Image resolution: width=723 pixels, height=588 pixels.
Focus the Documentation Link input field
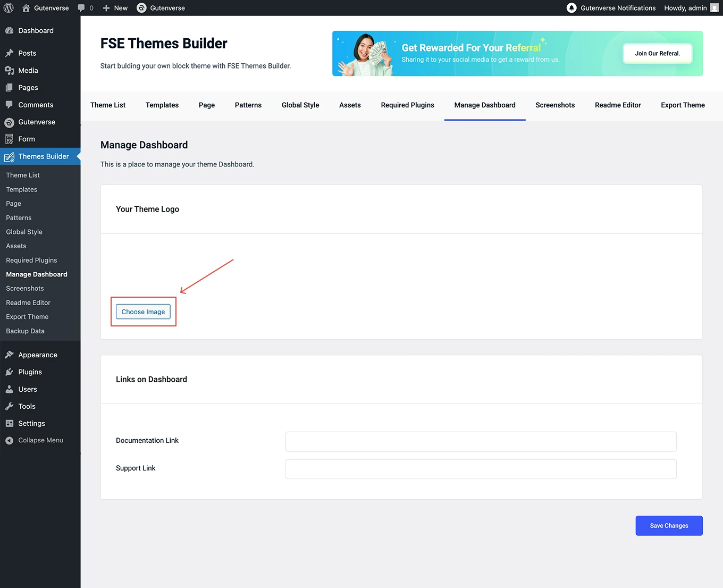[x=481, y=442]
